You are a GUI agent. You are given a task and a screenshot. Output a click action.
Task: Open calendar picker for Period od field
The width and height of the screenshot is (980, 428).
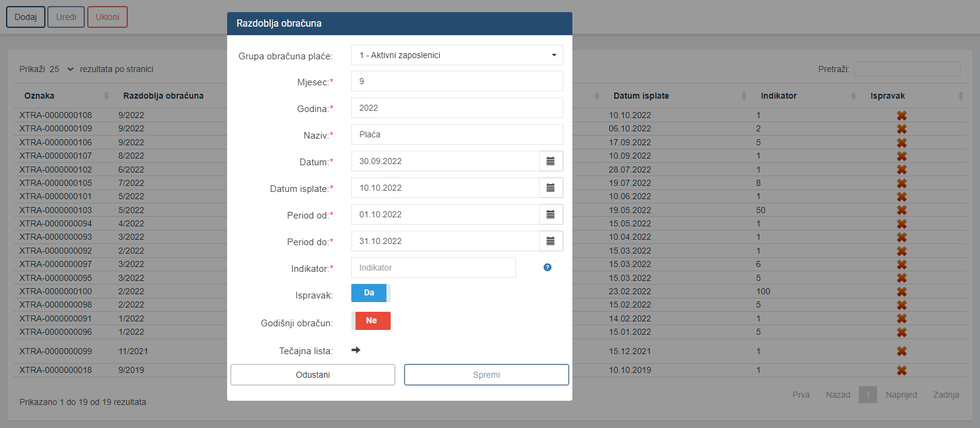[x=551, y=214]
